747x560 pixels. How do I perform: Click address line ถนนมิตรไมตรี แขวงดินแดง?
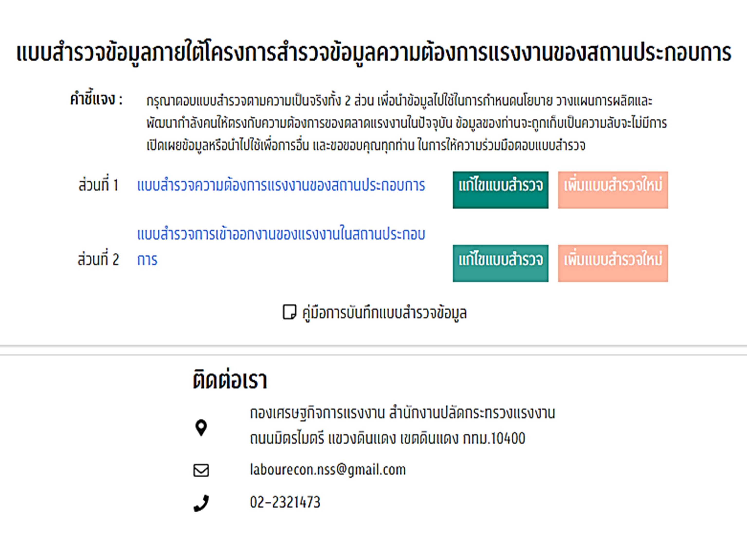[x=387, y=438]
